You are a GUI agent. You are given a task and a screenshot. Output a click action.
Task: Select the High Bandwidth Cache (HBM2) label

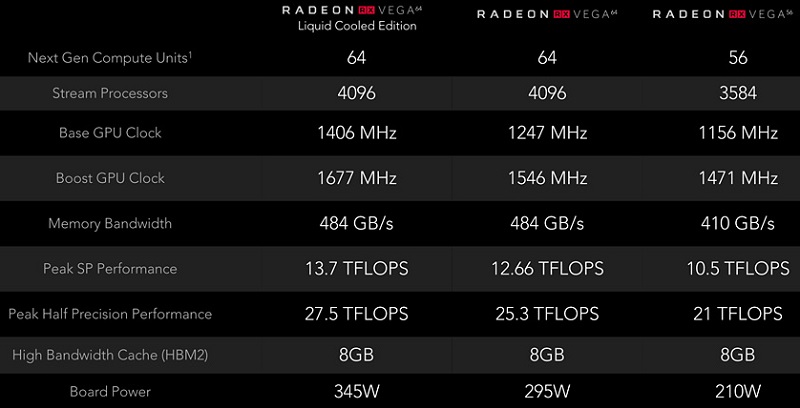point(110,355)
